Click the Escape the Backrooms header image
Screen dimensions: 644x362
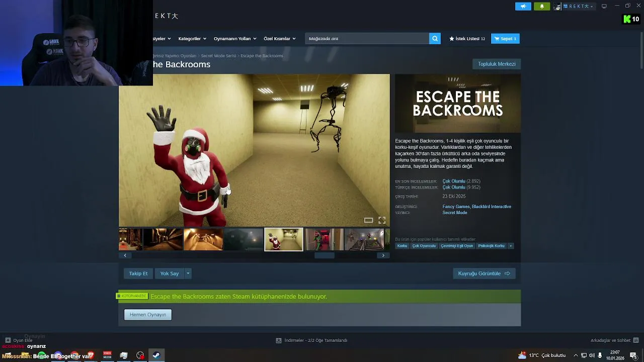click(458, 103)
